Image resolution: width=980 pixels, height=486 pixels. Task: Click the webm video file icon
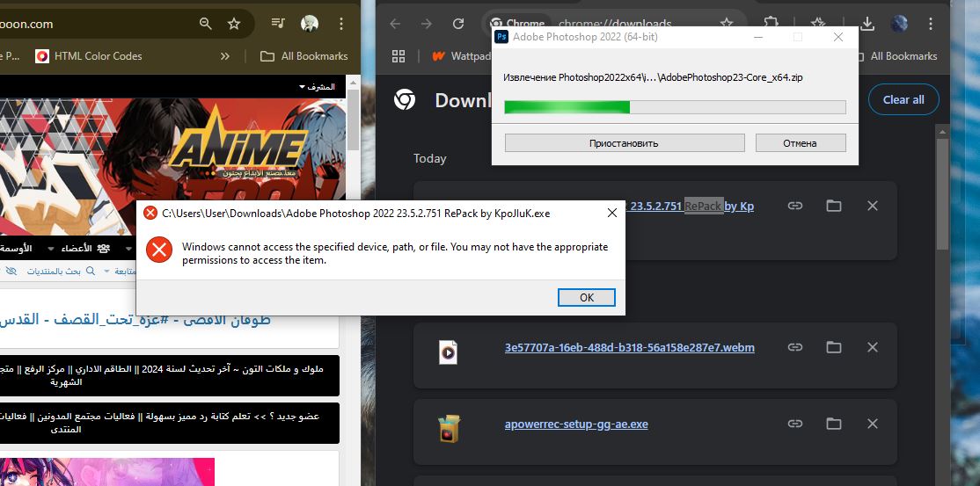click(448, 352)
